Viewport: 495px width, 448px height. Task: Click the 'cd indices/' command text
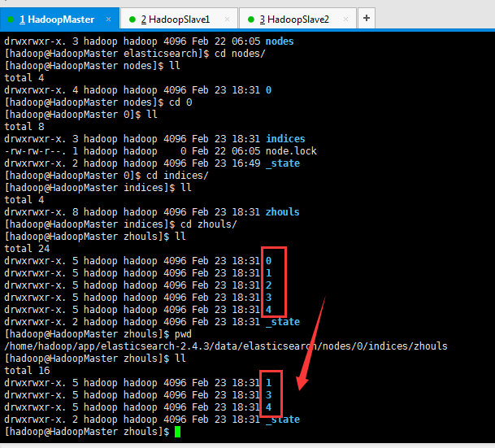pos(177,176)
